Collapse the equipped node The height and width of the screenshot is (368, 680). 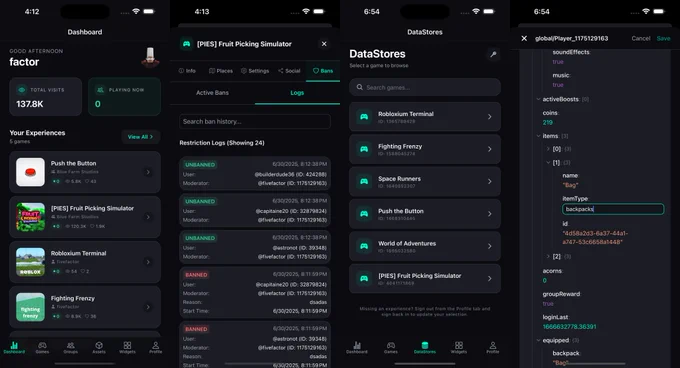pyautogui.click(x=538, y=341)
